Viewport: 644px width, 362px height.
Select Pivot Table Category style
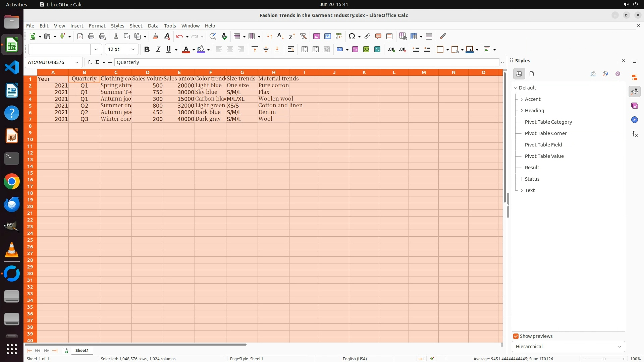coord(548,122)
